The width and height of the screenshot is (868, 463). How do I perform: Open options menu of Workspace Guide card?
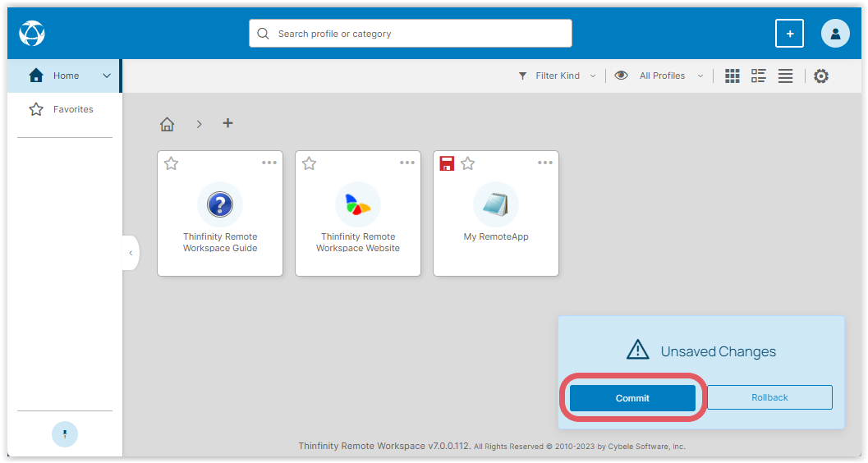pos(269,163)
